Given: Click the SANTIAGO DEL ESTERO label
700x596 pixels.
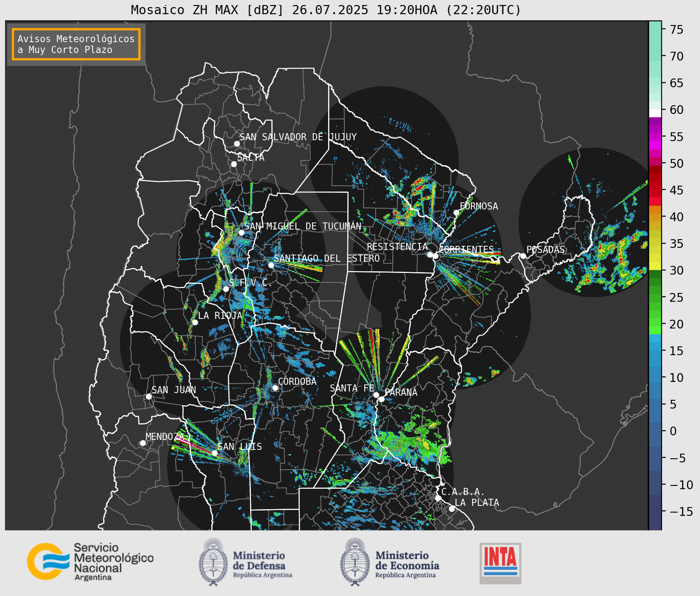Looking at the screenshot, I should tap(327, 258).
